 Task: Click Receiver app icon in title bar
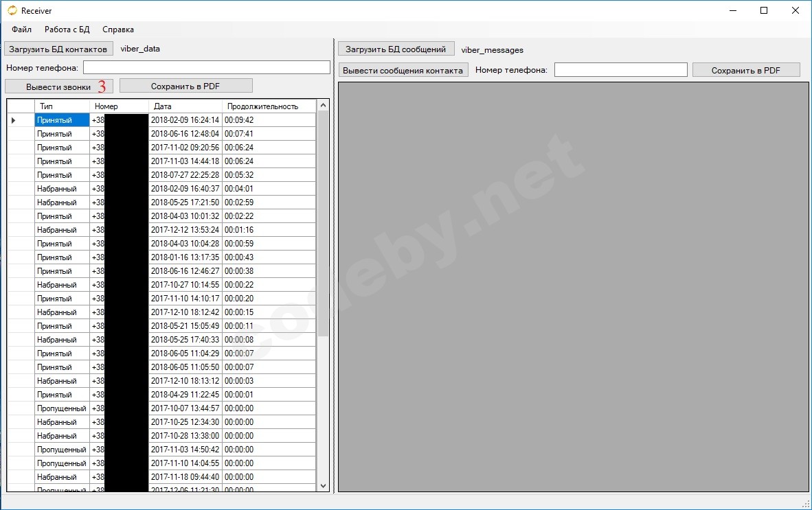12,10
